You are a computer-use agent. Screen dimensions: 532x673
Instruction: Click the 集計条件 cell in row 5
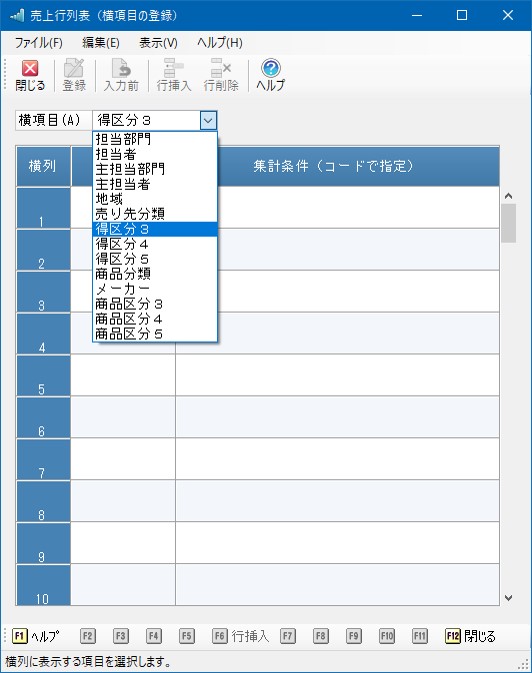tap(337, 375)
